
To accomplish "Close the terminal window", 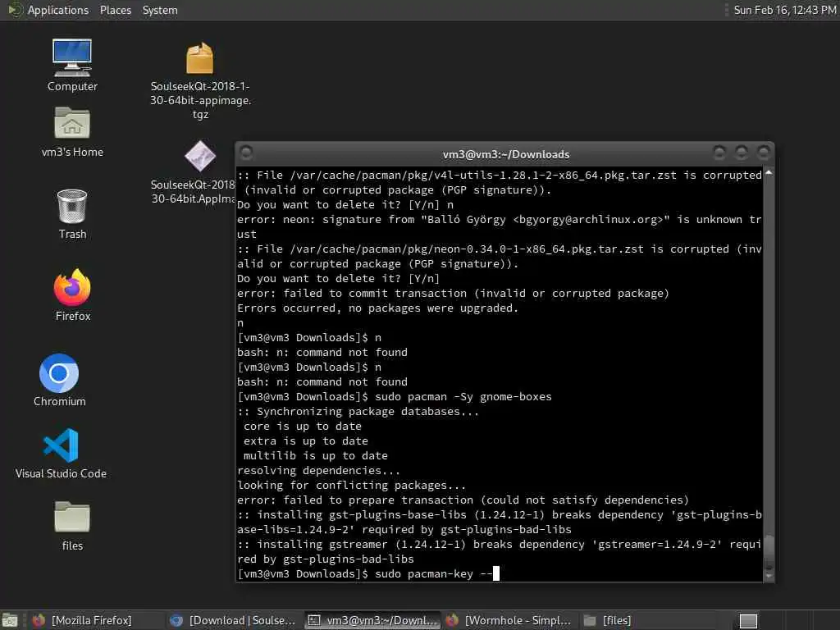I will click(764, 153).
